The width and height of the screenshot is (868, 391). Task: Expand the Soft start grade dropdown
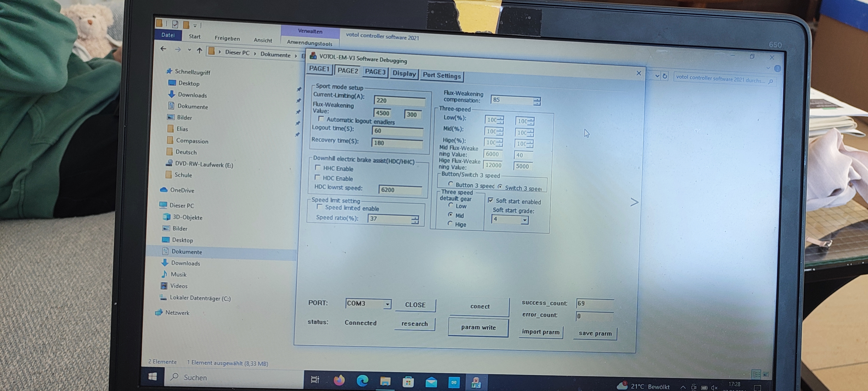coord(524,220)
